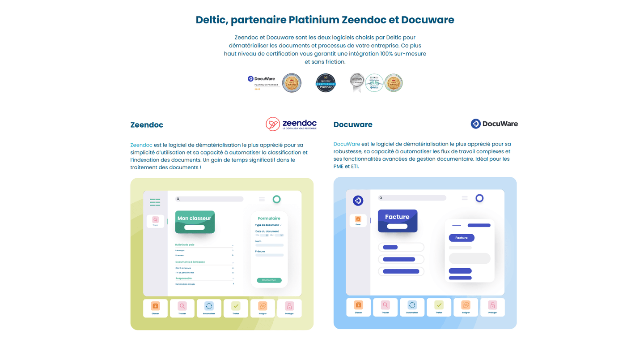Screen dimensions: 644x343
Task: Click the "À envoyer" row in Zeendoc mockup
Action: point(204,251)
